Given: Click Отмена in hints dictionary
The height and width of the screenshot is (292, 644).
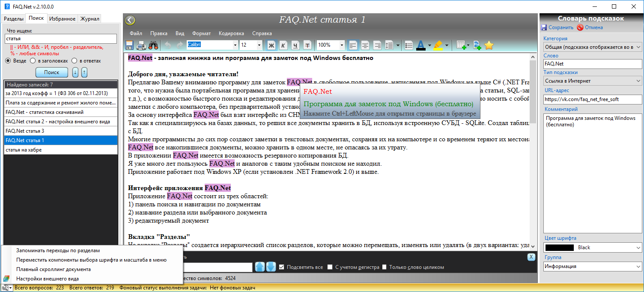Looking at the screenshot, I should [x=590, y=27].
